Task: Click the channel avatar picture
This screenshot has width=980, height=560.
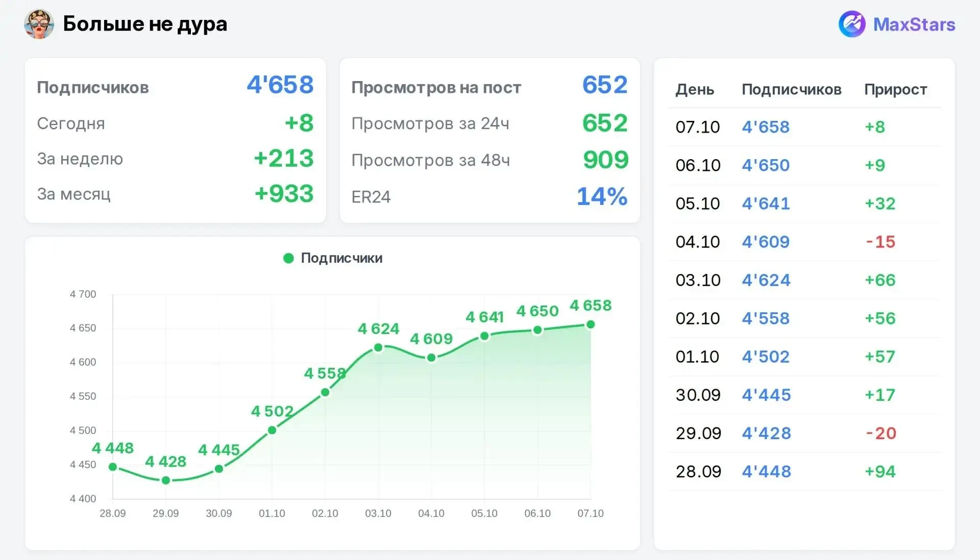Action: pyautogui.click(x=39, y=24)
